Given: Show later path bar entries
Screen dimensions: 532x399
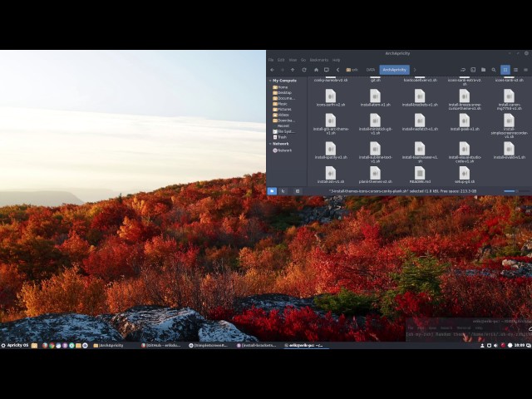Looking at the screenshot, I should click(x=415, y=70).
